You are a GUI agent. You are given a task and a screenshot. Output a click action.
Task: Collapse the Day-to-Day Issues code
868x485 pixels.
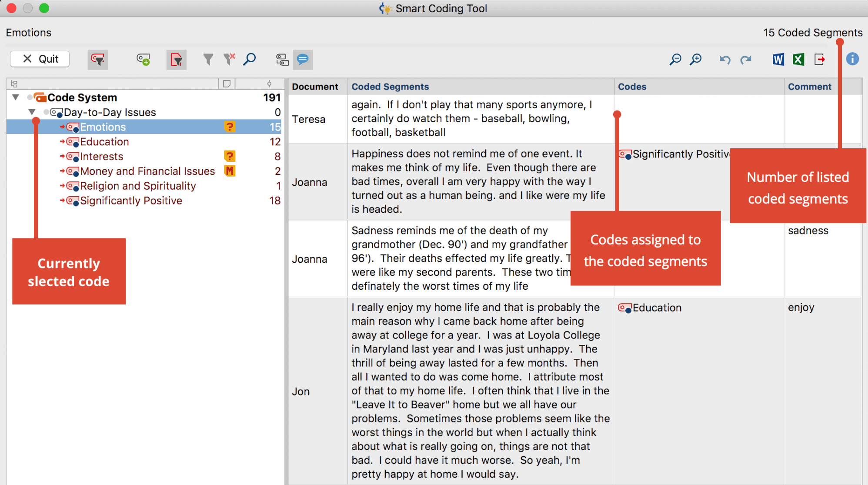(x=32, y=112)
